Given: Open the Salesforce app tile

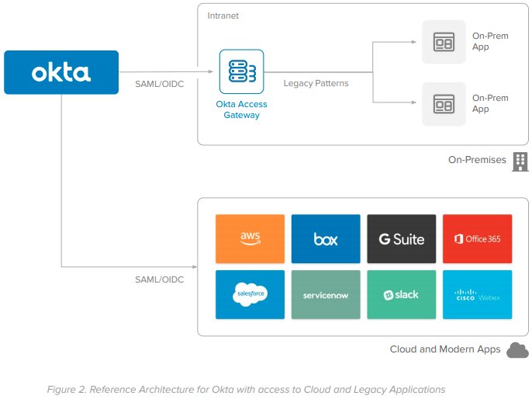Looking at the screenshot, I should [250, 294].
